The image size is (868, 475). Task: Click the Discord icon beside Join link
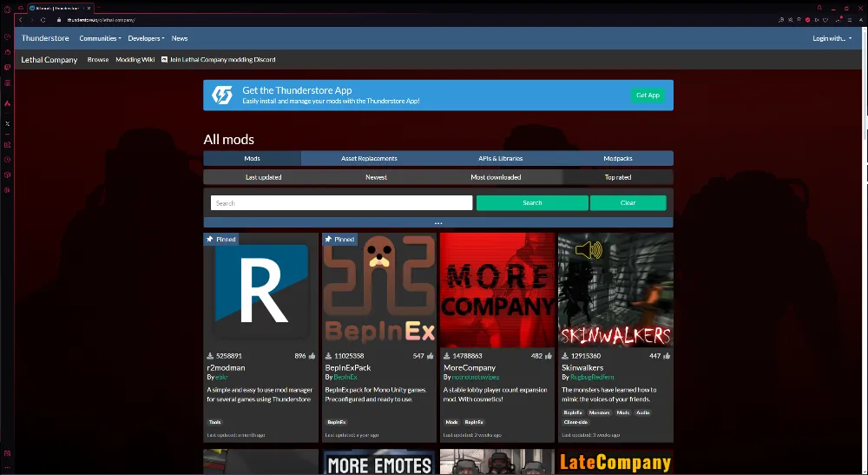click(164, 59)
